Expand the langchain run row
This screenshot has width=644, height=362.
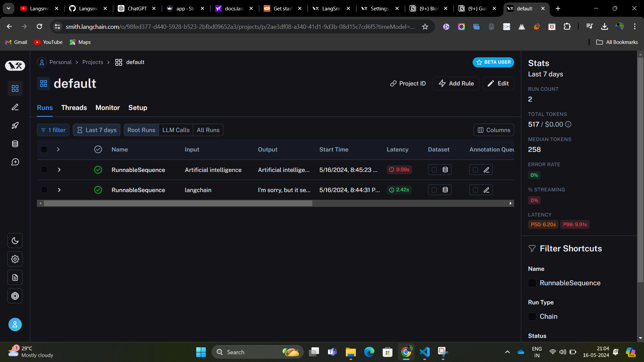pyautogui.click(x=59, y=190)
